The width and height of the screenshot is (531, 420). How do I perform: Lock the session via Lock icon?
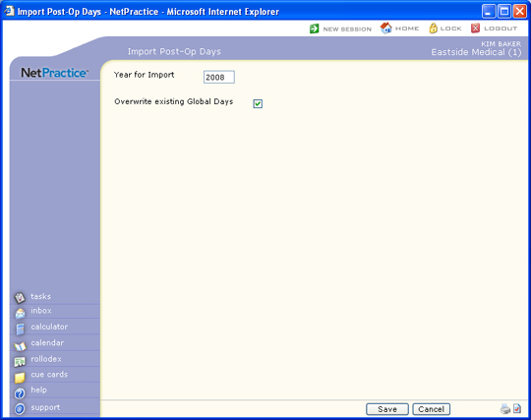(x=445, y=29)
